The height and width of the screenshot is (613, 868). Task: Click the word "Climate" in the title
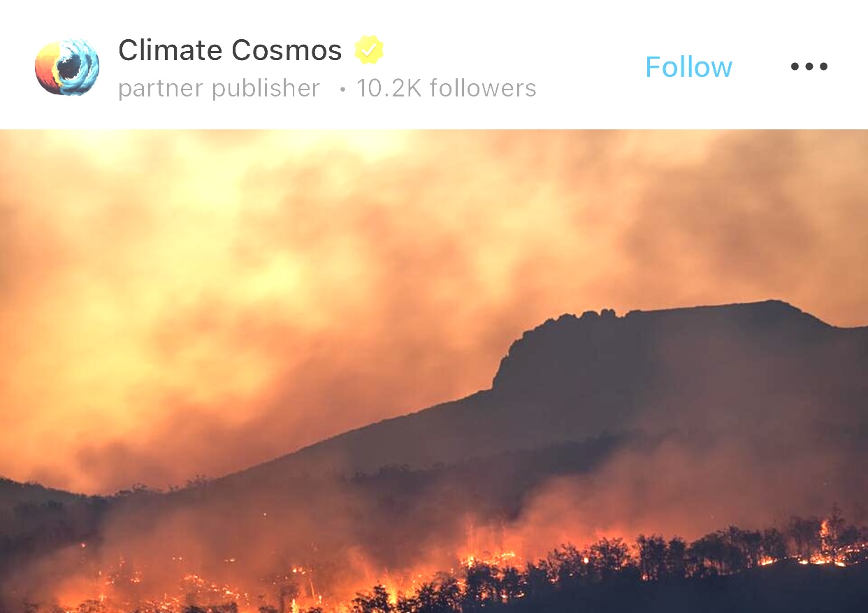171,50
